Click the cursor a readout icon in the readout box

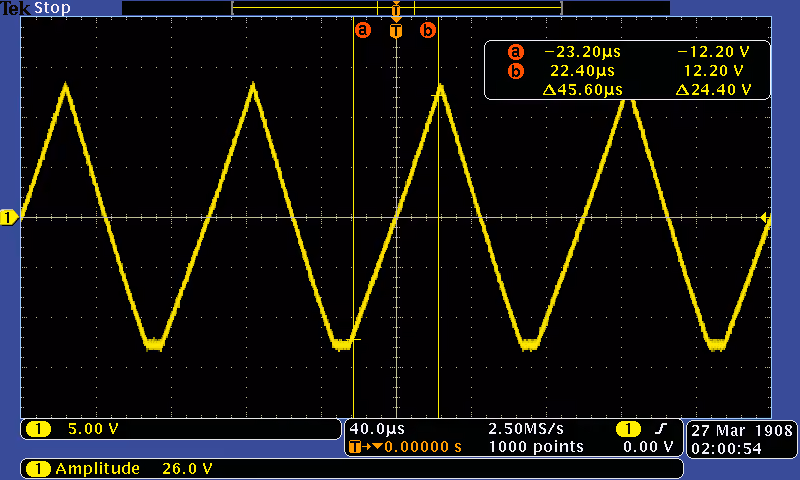pyautogui.click(x=516, y=52)
